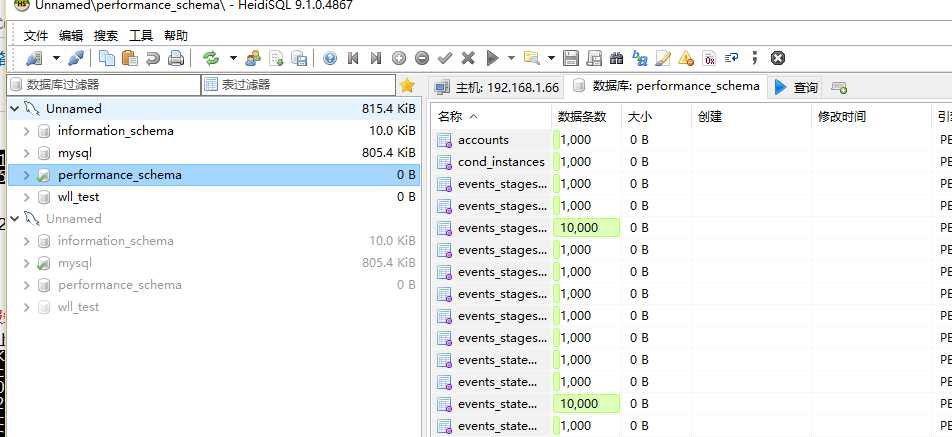Click the Insert row plus icon
The image size is (952, 437).
(399, 58)
